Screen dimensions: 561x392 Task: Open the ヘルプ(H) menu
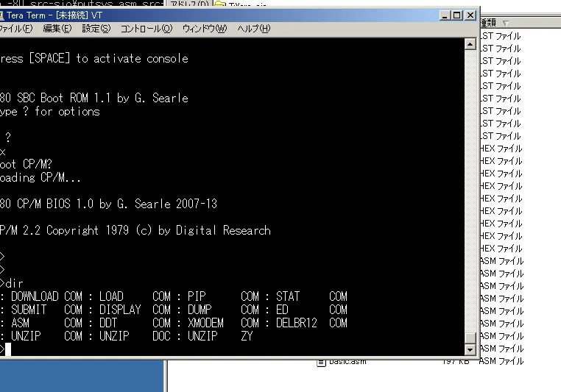pos(254,28)
